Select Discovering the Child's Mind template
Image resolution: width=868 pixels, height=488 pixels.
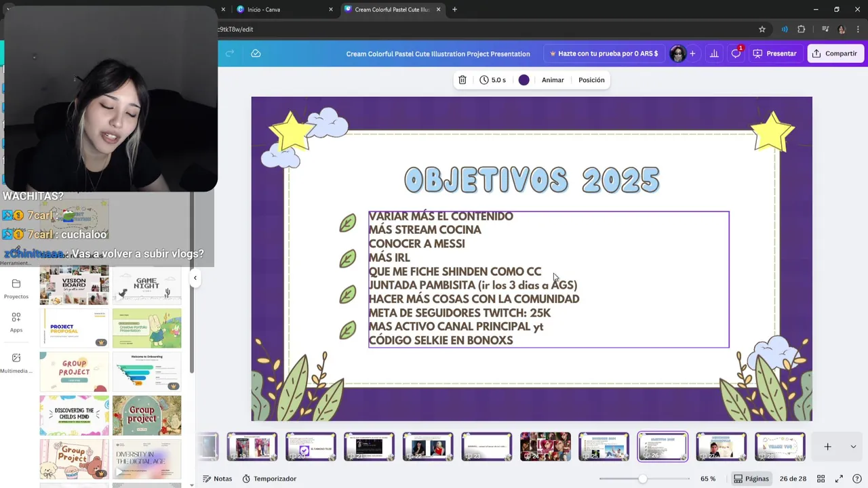(74, 415)
